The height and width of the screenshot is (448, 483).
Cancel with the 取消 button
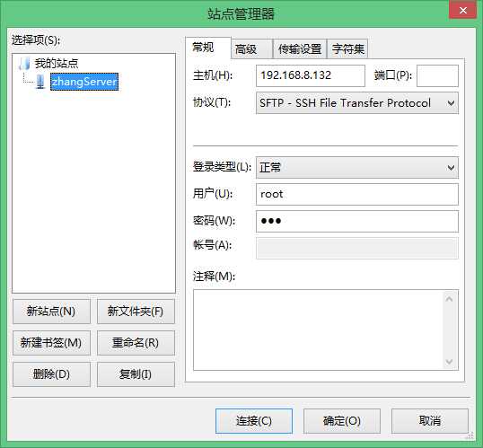point(430,421)
